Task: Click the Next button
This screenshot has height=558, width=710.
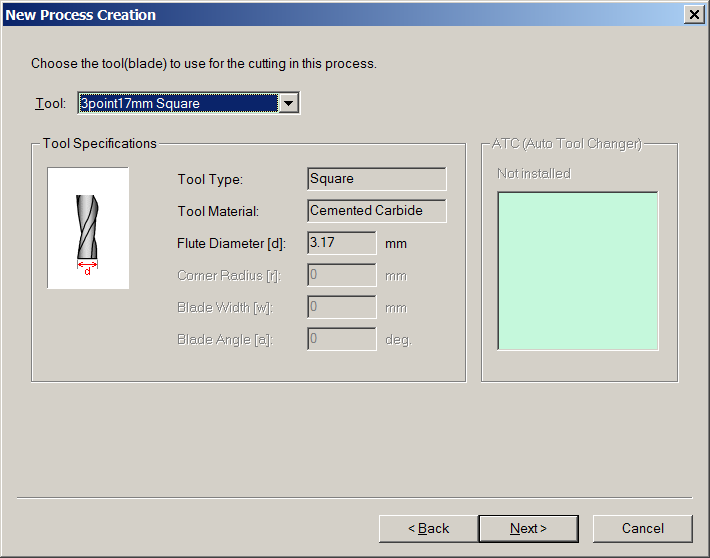Action: pyautogui.click(x=528, y=529)
